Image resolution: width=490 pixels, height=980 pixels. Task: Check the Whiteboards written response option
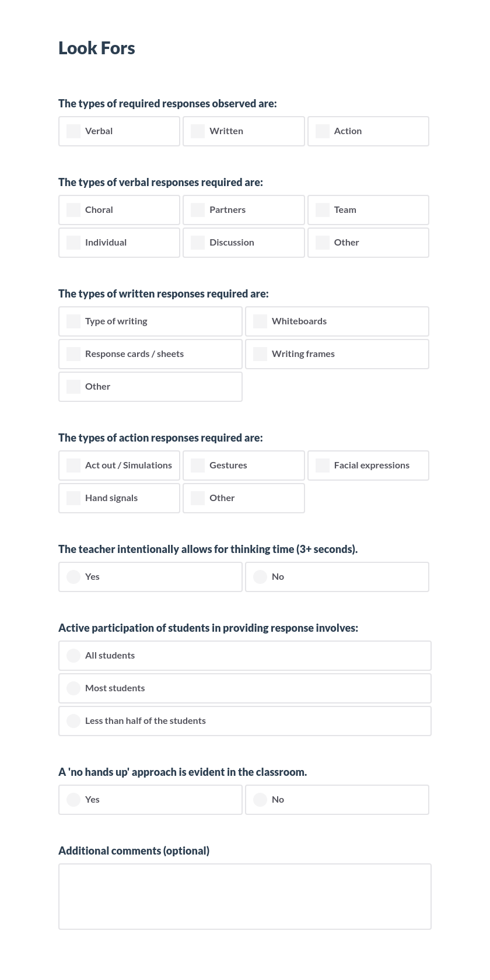[260, 321]
